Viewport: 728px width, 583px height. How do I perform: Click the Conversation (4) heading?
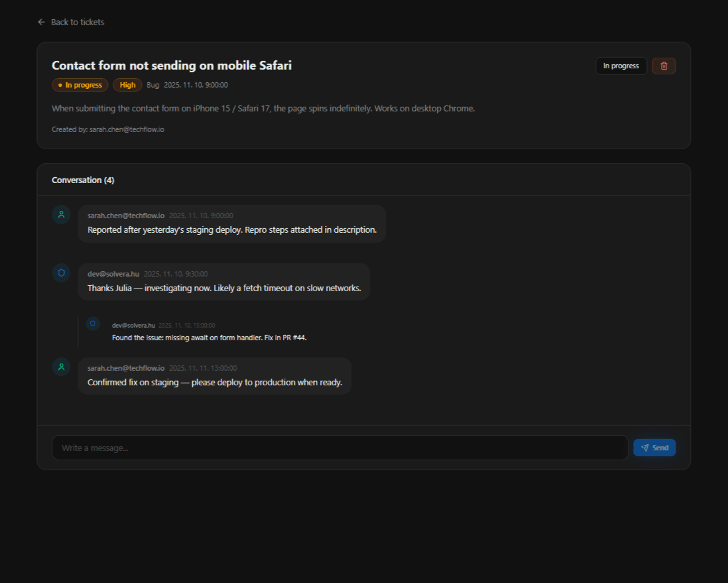83,180
